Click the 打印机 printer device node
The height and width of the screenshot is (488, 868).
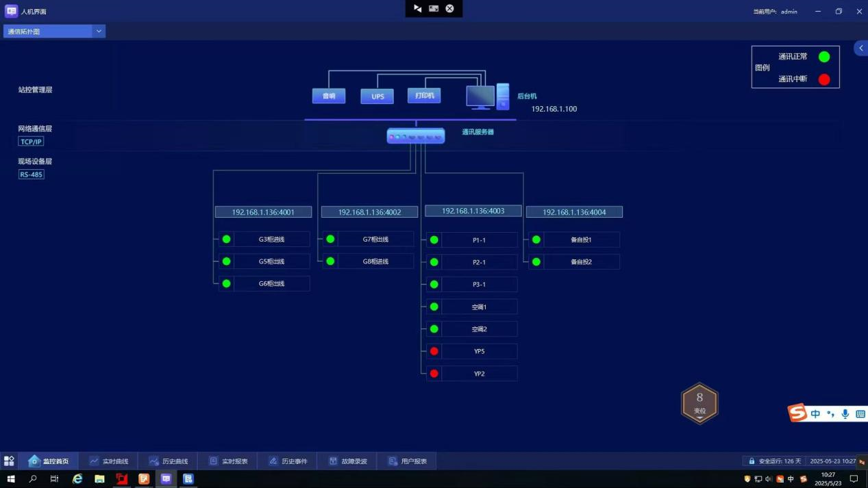pos(424,96)
